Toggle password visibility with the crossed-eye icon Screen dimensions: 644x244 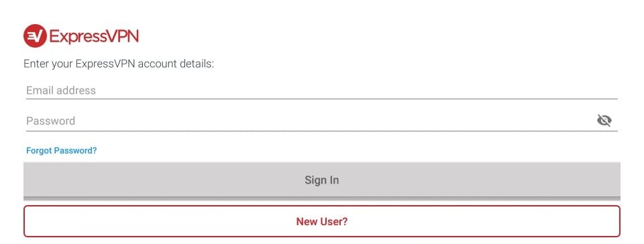[x=604, y=121]
